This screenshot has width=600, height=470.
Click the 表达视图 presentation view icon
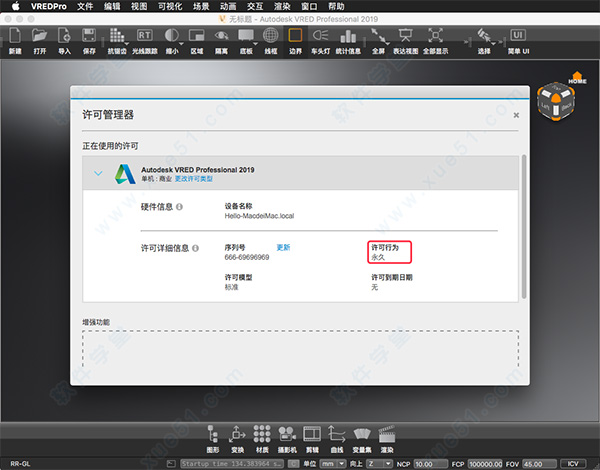[x=405, y=36]
